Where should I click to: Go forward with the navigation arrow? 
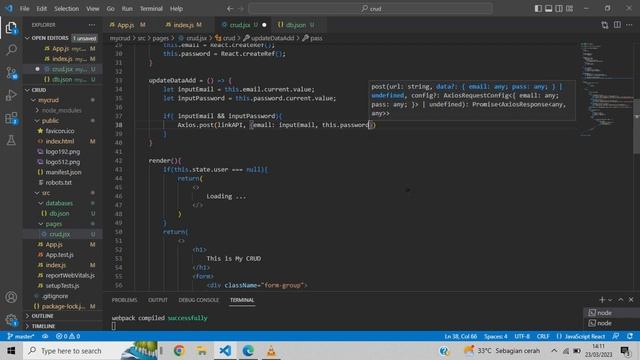tap(241, 9)
